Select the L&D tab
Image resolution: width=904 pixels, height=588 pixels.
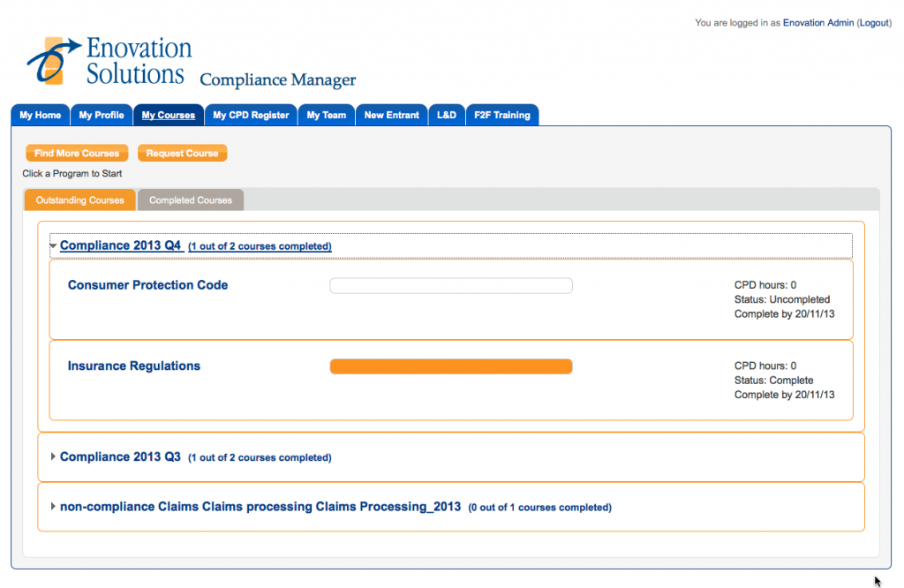(446, 115)
